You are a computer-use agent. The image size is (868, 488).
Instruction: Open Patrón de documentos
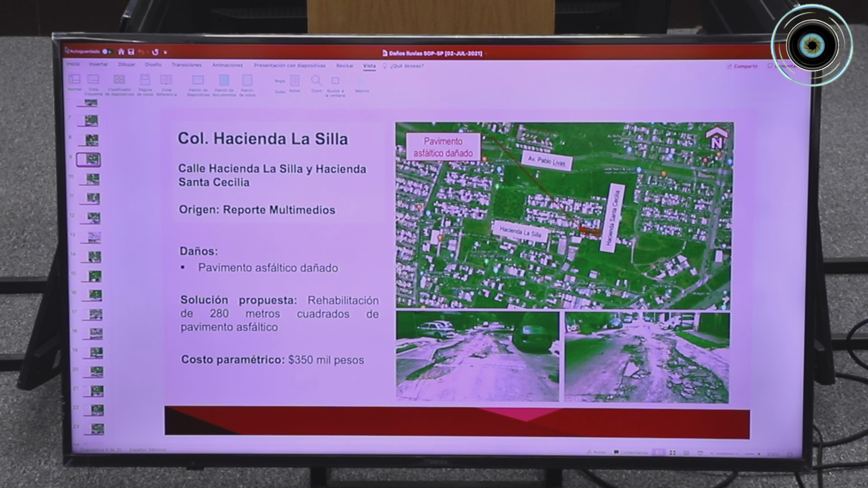click(x=224, y=81)
